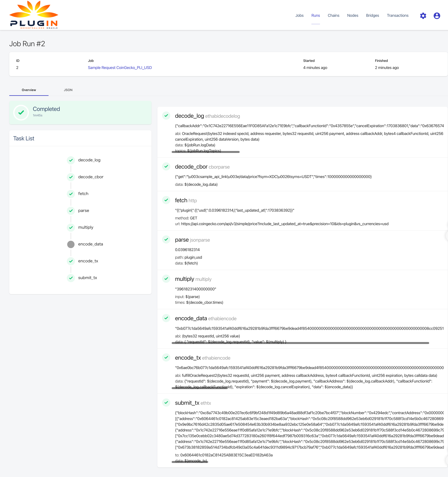Click checkmark beside multiply in Task List
The image size is (448, 477).
pyautogui.click(x=71, y=227)
